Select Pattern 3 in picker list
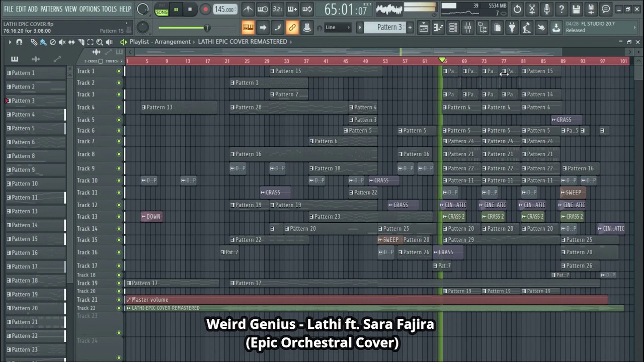Image resolution: width=644 pixels, height=362 pixels. [35, 101]
